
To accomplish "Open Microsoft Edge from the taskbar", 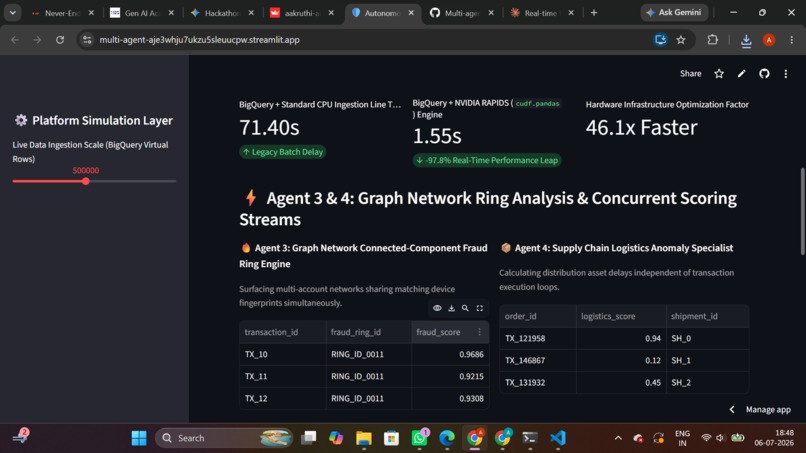I will (x=447, y=438).
